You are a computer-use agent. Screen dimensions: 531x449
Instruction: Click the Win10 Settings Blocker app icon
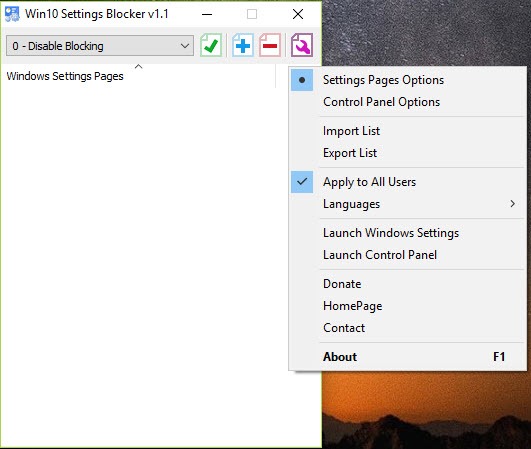12,14
